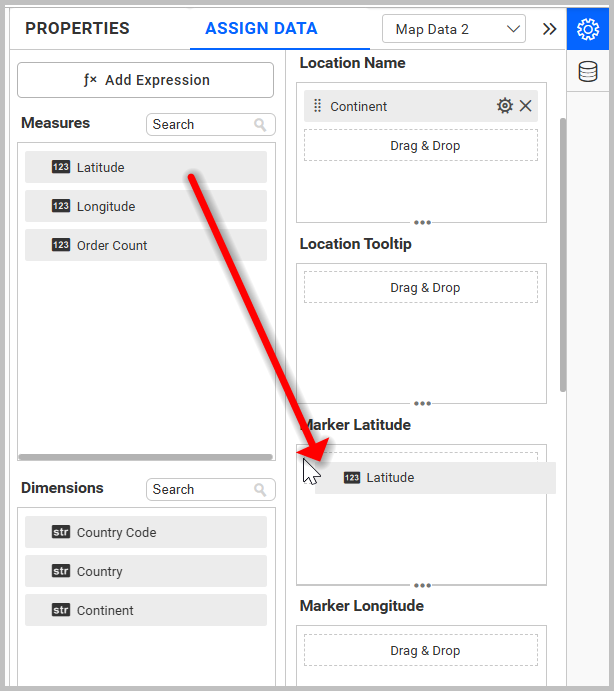Click the Location Name resize ellipsis handle
The image size is (614, 691).
(x=422, y=222)
